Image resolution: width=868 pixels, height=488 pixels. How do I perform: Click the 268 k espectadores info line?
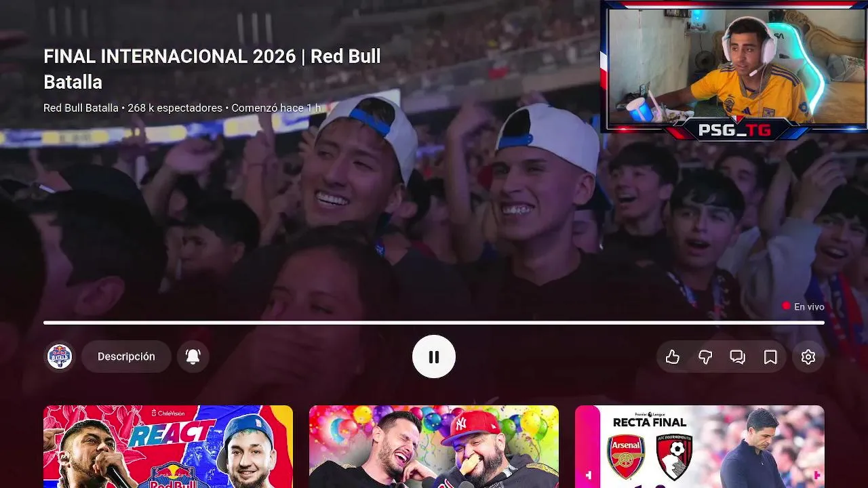(182, 108)
